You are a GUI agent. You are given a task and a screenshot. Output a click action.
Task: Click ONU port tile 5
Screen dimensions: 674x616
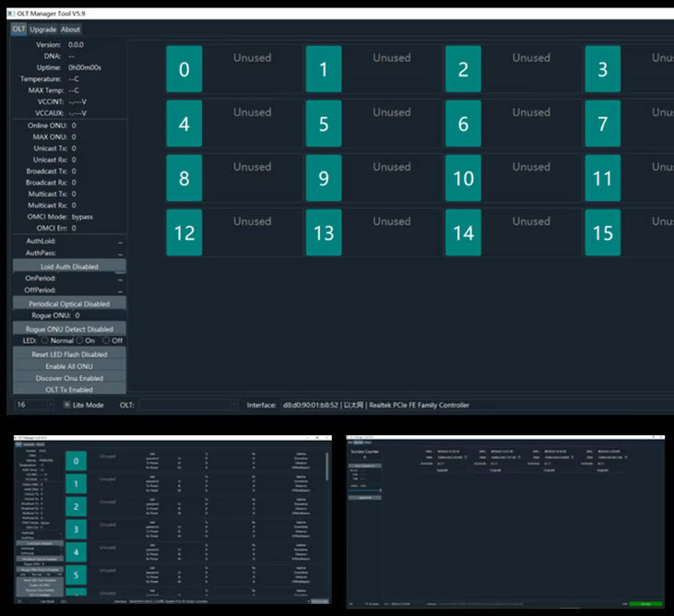click(323, 124)
